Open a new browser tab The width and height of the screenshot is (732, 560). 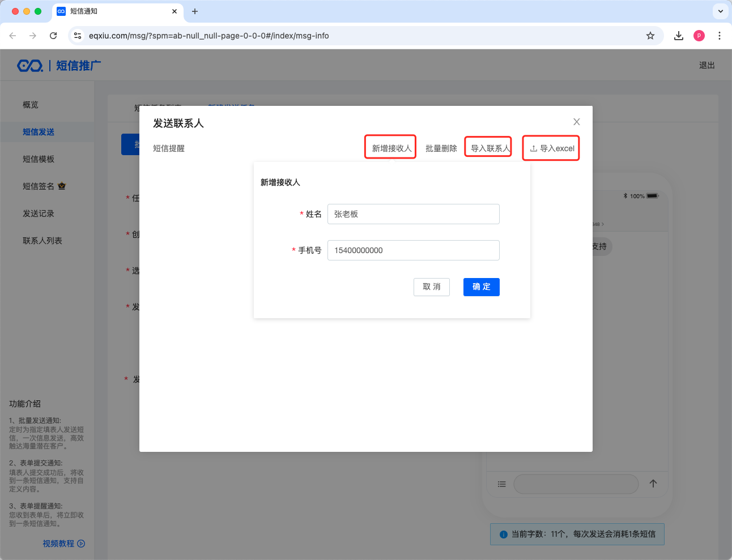click(194, 11)
